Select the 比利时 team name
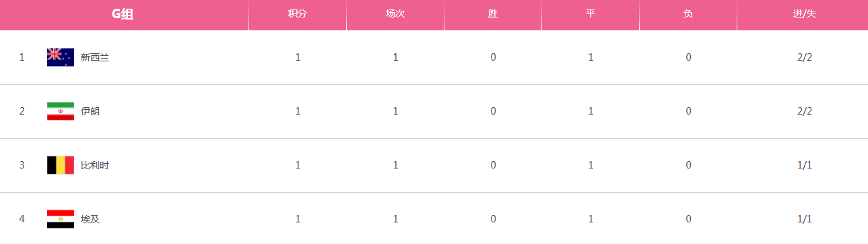The height and width of the screenshot is (244, 868). coord(95,165)
